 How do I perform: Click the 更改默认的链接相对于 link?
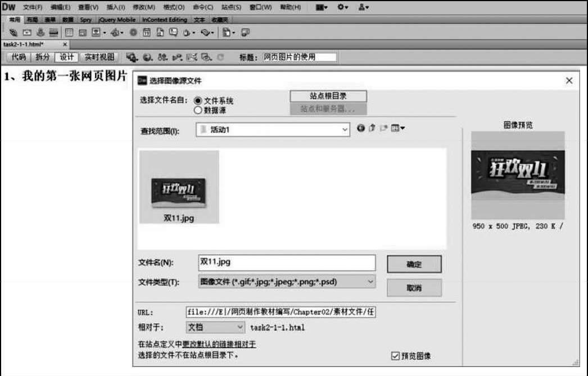coord(219,344)
